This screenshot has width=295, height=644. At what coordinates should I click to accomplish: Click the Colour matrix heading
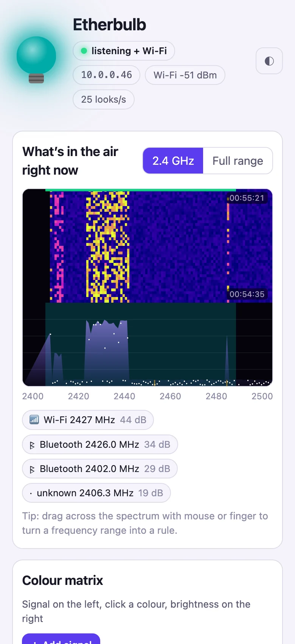click(x=63, y=580)
